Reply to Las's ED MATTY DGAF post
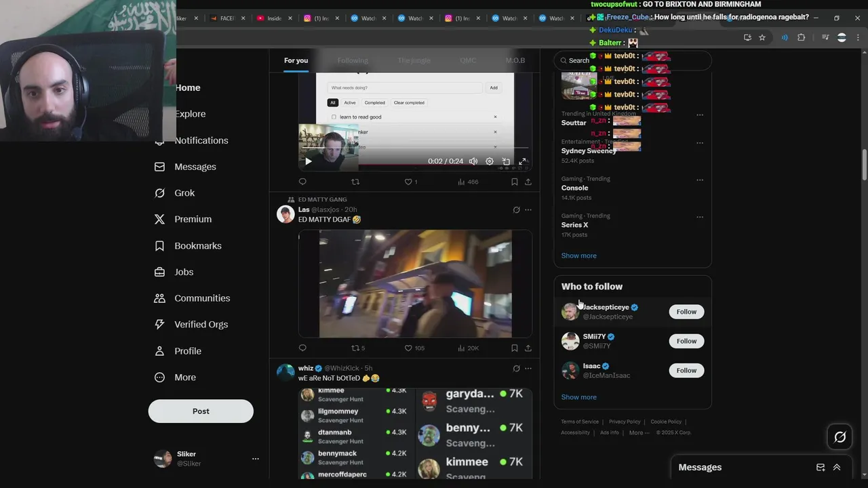Viewport: 868px width, 488px height. pos(302,348)
